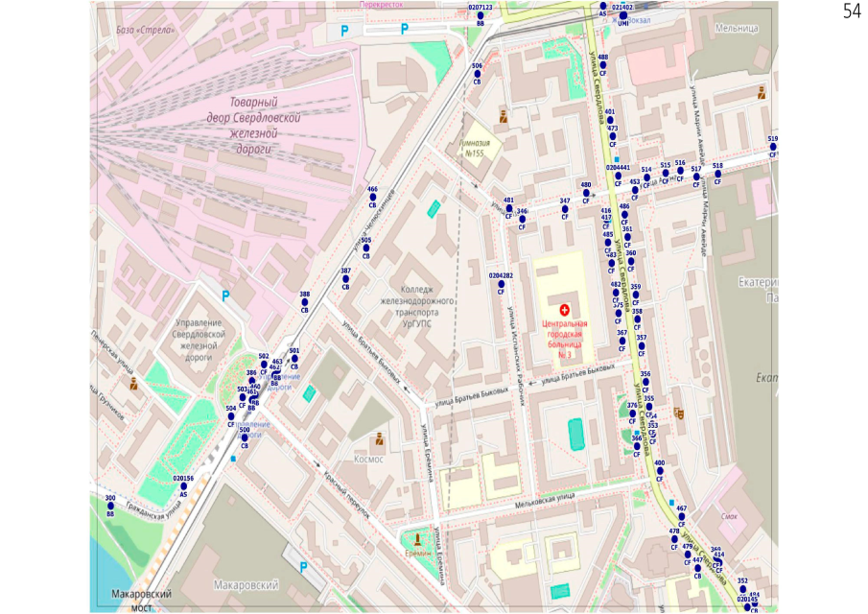
Task: Click the parking icon above Управление Свердловской железной дороги
Action: click(x=225, y=295)
